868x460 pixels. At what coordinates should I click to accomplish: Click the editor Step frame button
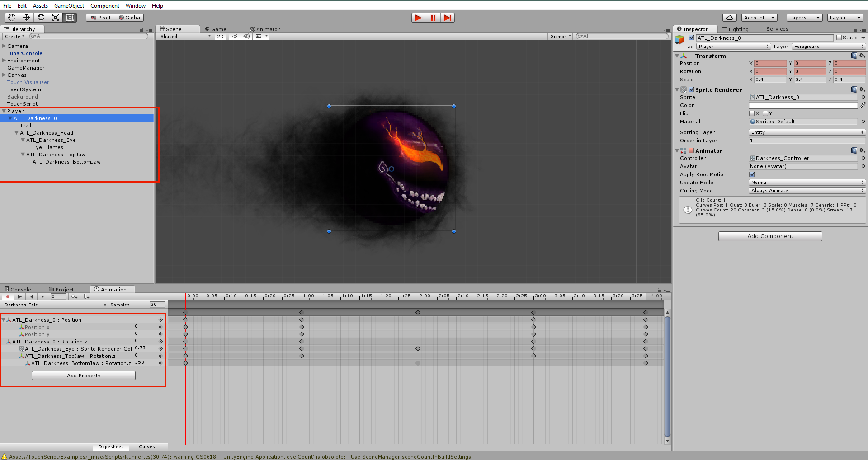coord(448,18)
